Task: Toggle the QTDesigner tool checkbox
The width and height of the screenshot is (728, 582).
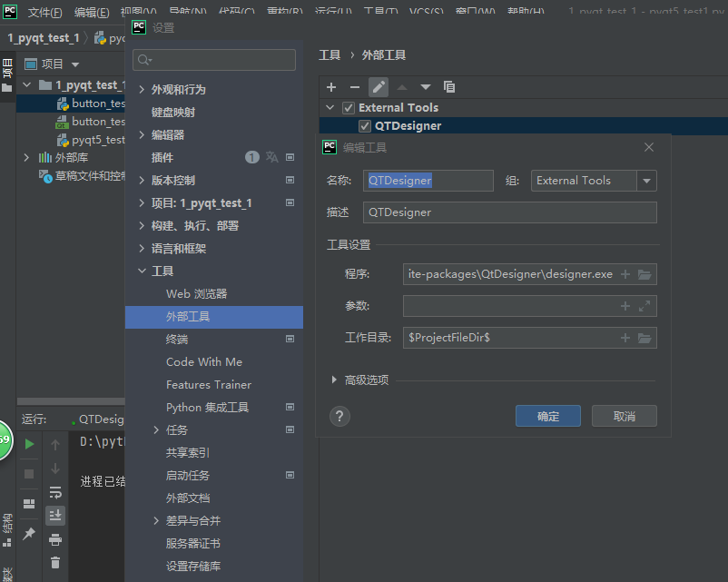Action: pos(365,126)
